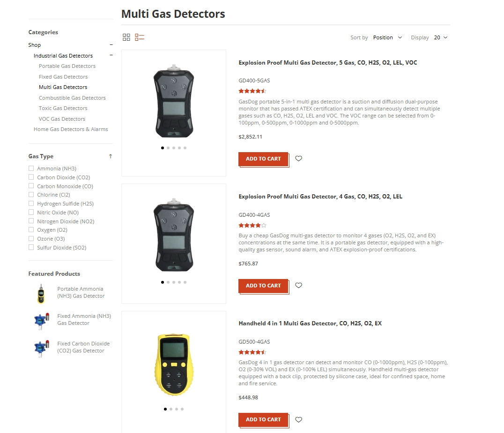This screenshot has width=504, height=433.
Task: Rate stars of GD400-4GAS product
Action: (x=252, y=226)
